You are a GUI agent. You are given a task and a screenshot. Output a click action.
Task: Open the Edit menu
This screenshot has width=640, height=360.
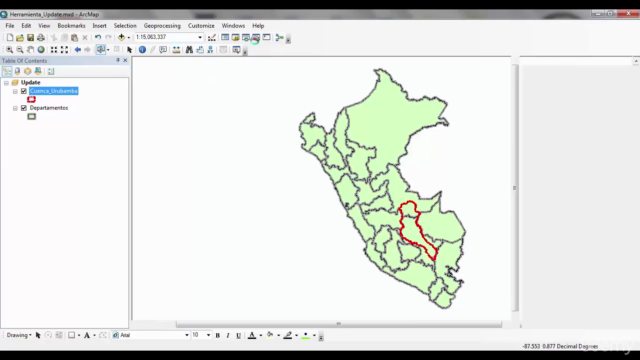click(x=26, y=26)
